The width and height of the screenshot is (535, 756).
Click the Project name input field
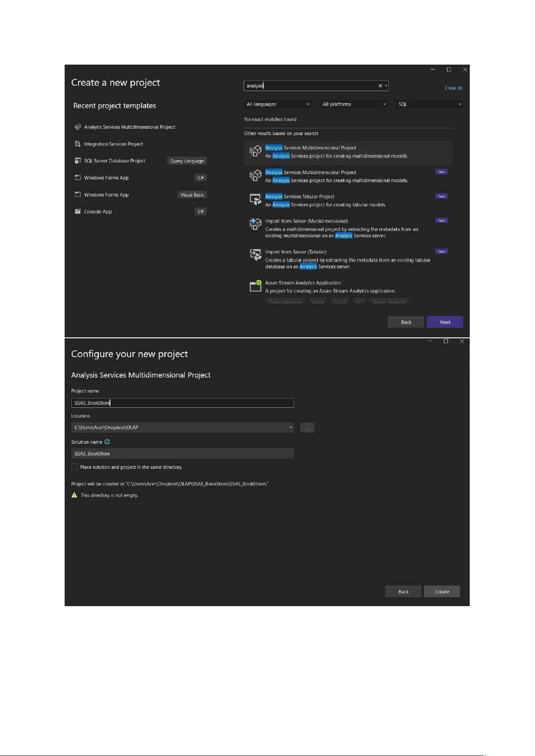click(182, 403)
